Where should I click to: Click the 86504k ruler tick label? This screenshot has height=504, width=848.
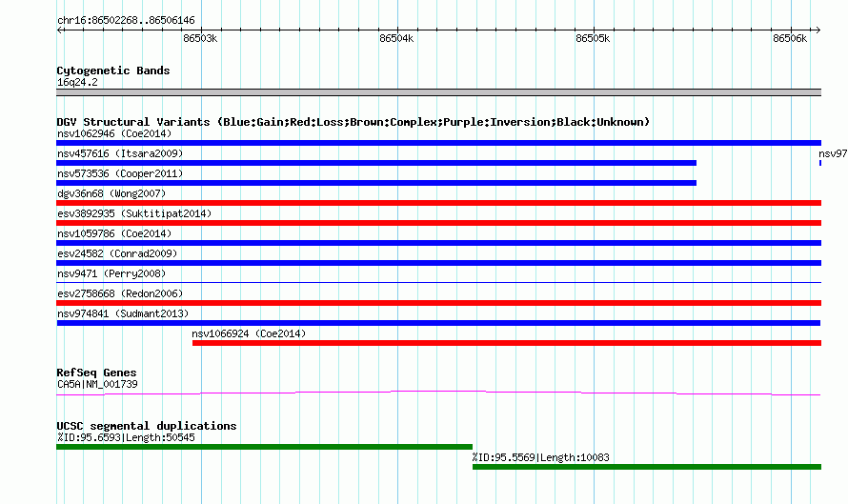click(x=396, y=38)
